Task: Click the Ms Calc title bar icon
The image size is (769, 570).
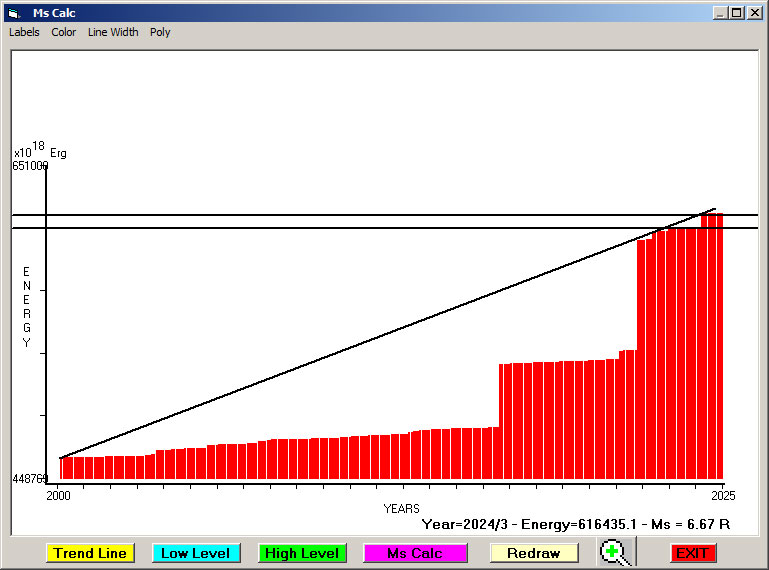Action: 13,13
